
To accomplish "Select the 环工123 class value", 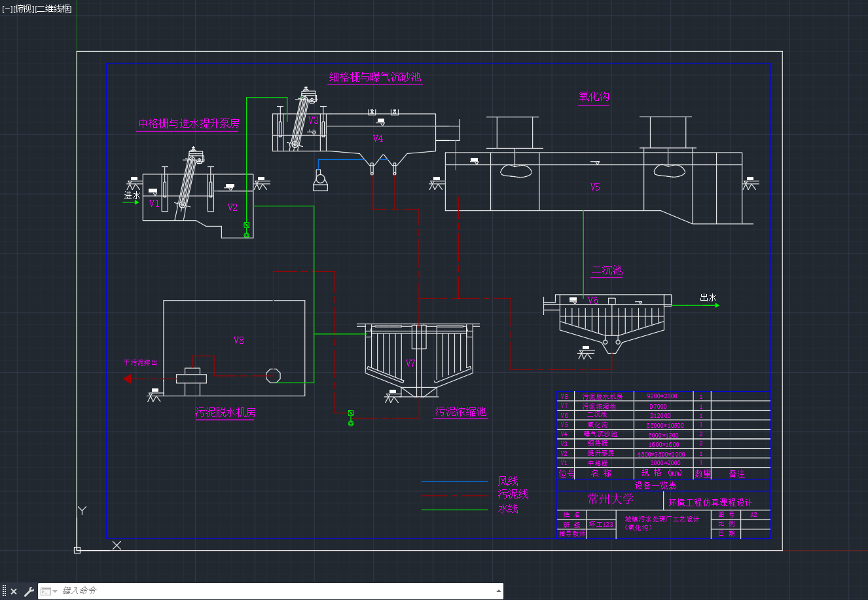I will [601, 525].
